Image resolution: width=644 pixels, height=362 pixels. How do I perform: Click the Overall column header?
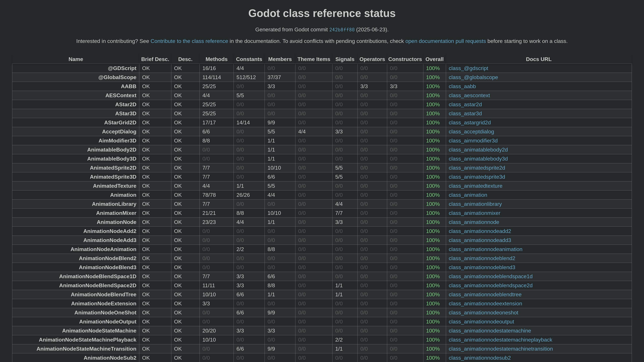coord(434,59)
